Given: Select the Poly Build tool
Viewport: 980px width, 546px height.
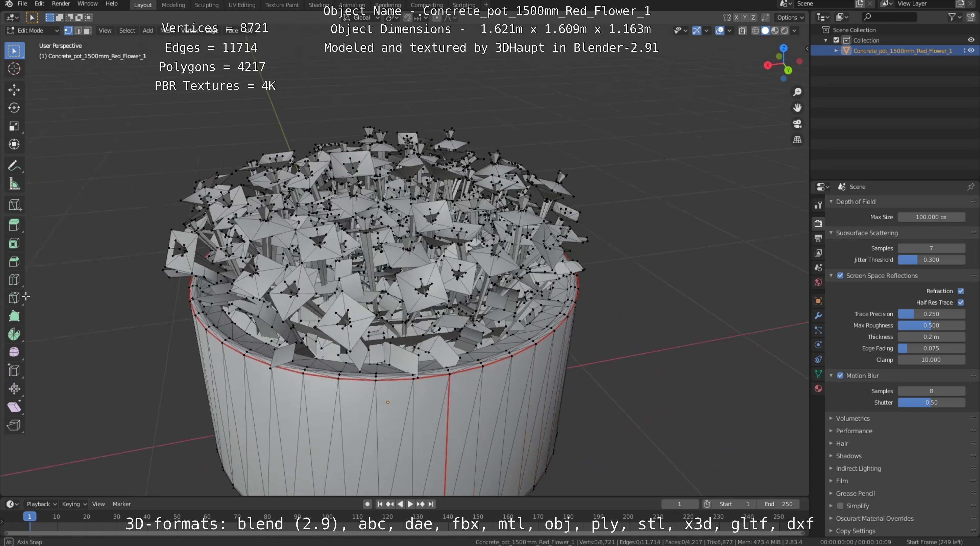Looking at the screenshot, I should click(14, 316).
